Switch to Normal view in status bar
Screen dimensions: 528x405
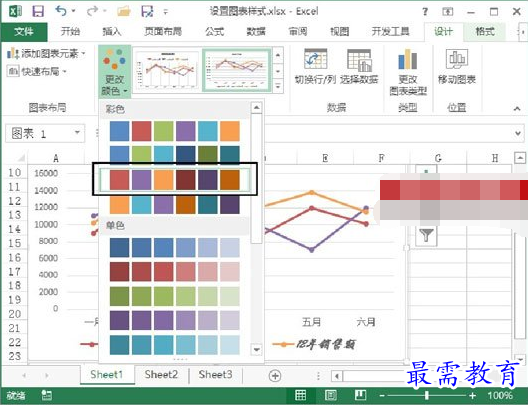click(300, 395)
